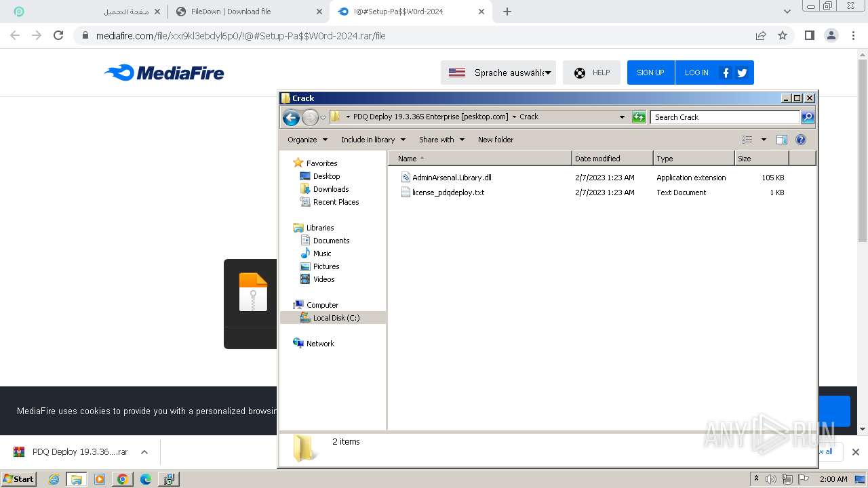868x488 pixels.
Task: Open Documents library
Action: (x=331, y=241)
